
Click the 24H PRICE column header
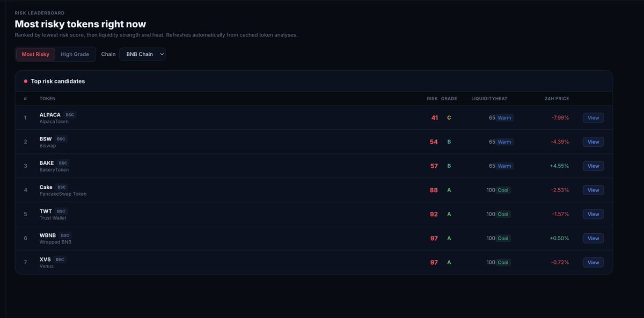click(x=557, y=99)
